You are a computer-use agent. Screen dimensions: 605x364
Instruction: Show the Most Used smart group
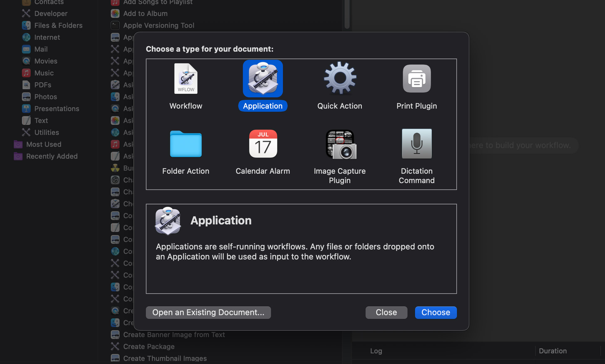tap(38, 144)
